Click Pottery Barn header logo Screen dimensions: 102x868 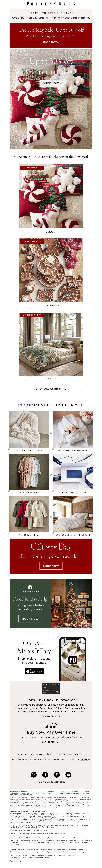[x=51, y=4]
